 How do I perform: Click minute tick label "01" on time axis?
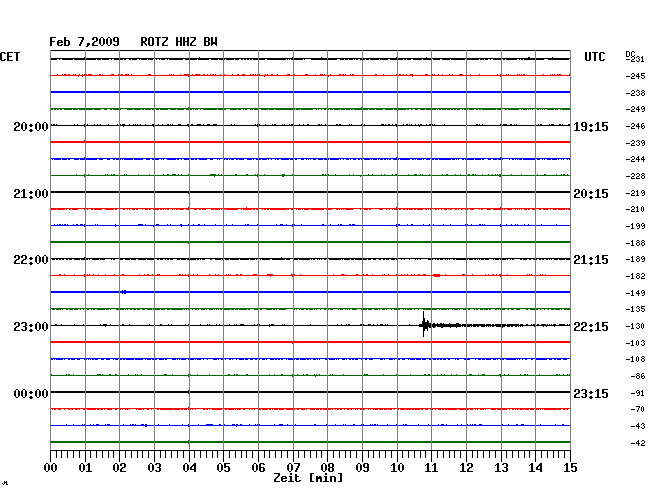[85, 468]
